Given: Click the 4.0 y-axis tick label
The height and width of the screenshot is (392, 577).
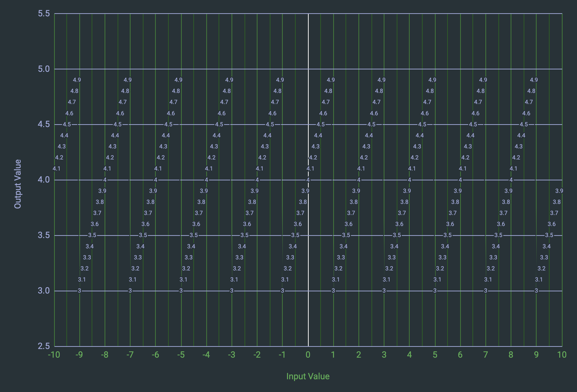Looking at the screenshot, I should coord(44,180).
